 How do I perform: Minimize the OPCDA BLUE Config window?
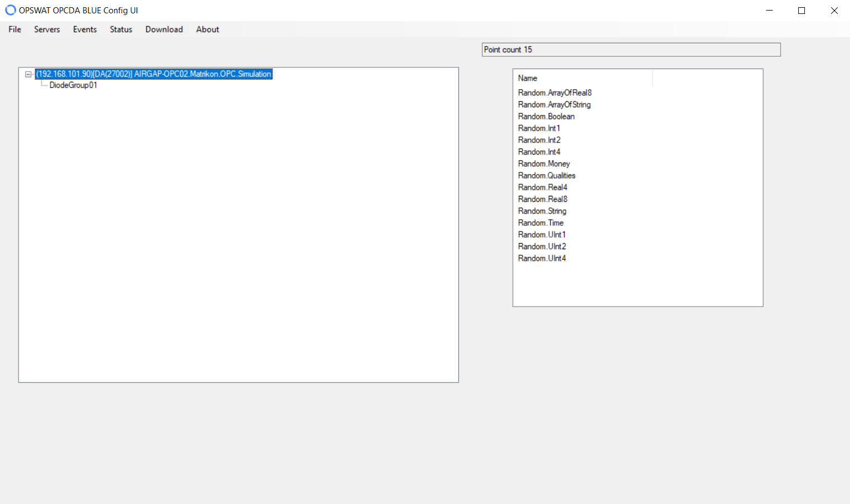tap(769, 10)
